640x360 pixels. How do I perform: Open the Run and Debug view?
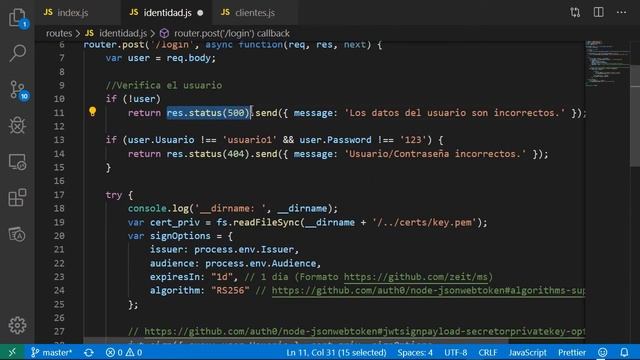coord(17,125)
